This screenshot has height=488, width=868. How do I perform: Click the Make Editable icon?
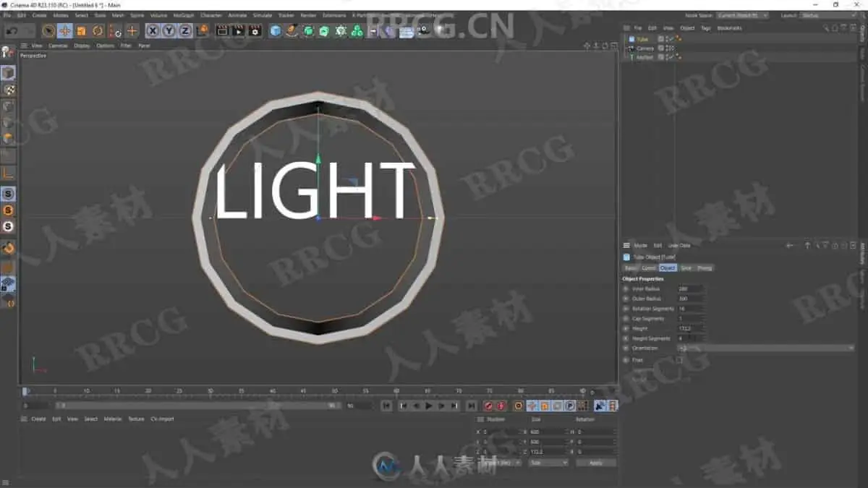[x=8, y=52]
